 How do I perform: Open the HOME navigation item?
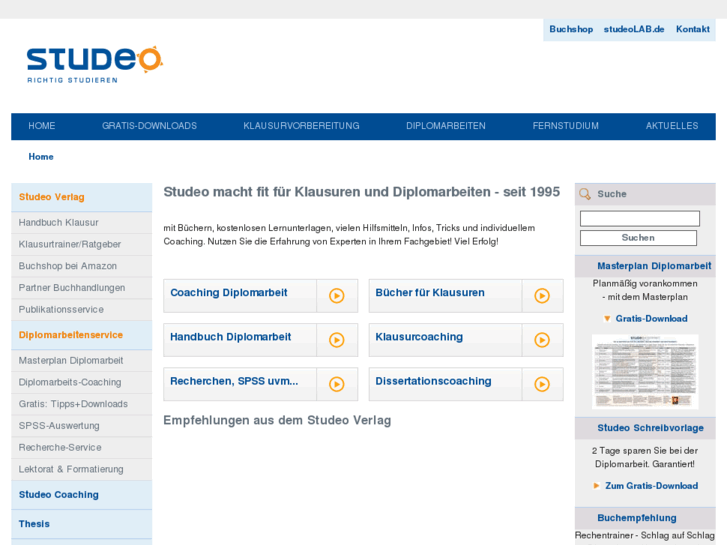tap(42, 126)
